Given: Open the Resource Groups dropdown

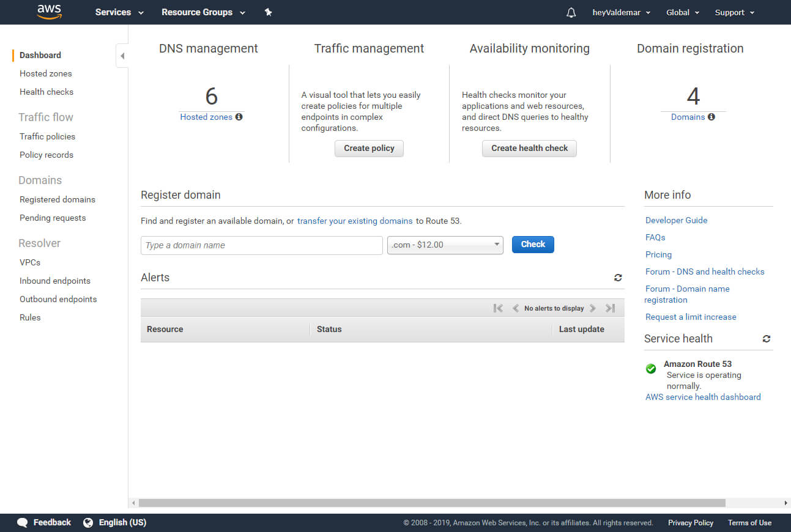Looking at the screenshot, I should point(203,12).
